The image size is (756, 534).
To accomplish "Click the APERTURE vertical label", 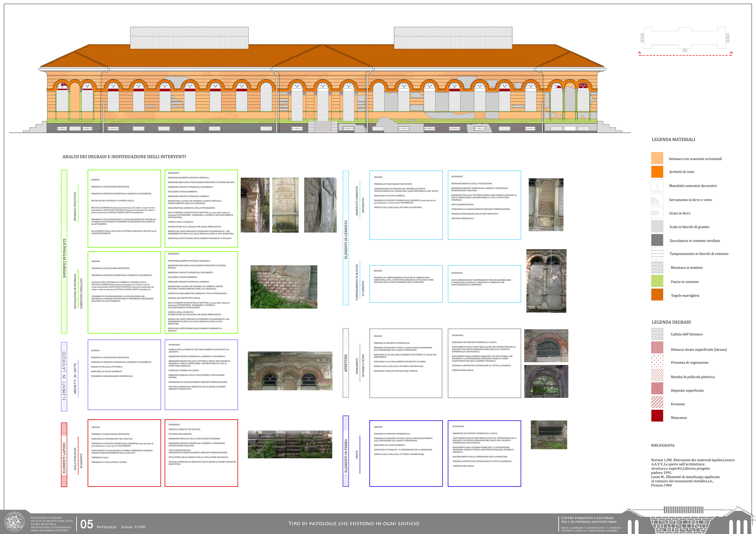I will (346, 363).
